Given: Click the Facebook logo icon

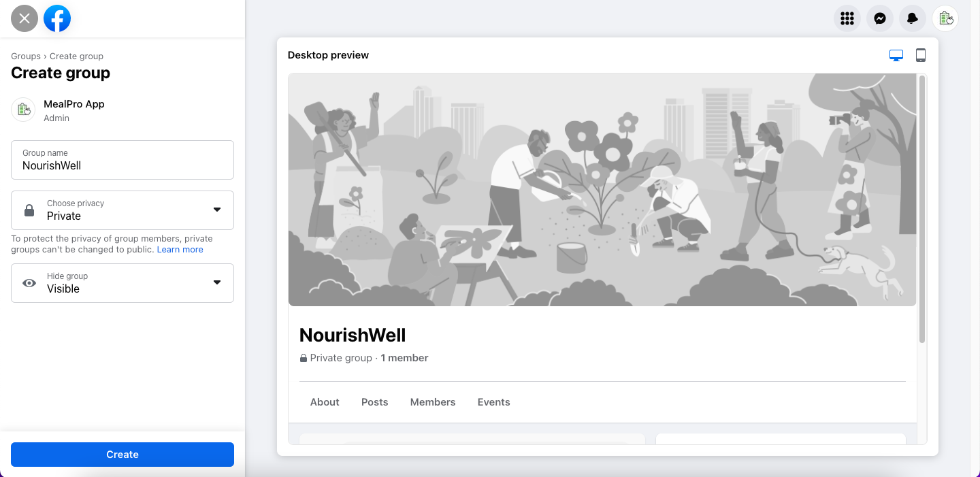Looking at the screenshot, I should (x=57, y=18).
